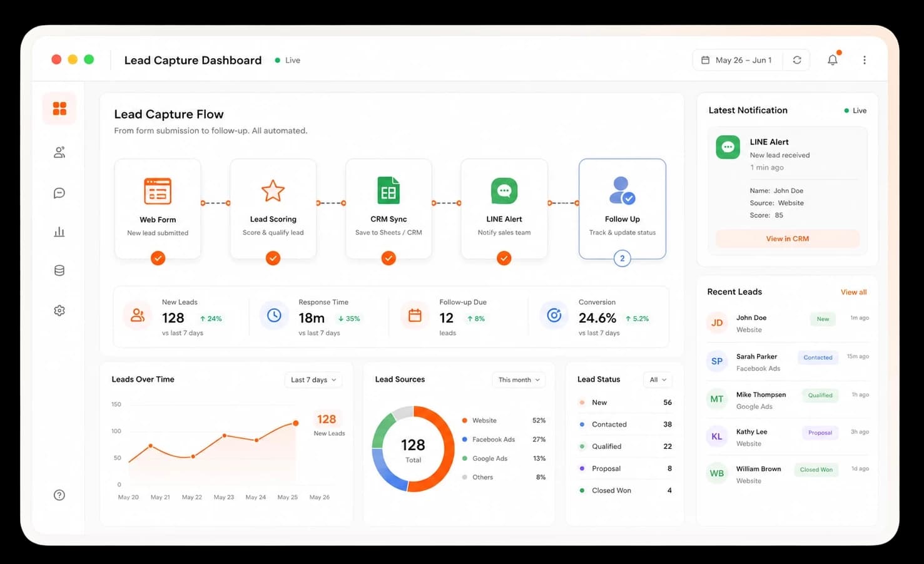Open the Last 7 days dropdown

pos(314,380)
